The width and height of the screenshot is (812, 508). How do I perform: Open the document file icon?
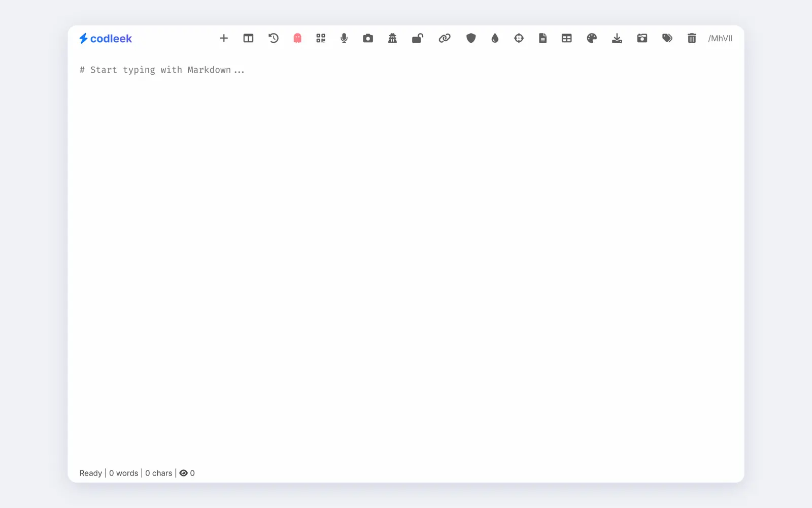(543, 38)
